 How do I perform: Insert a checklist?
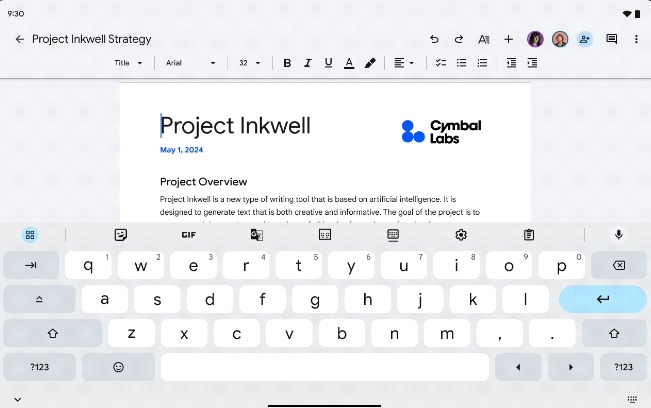click(x=441, y=63)
